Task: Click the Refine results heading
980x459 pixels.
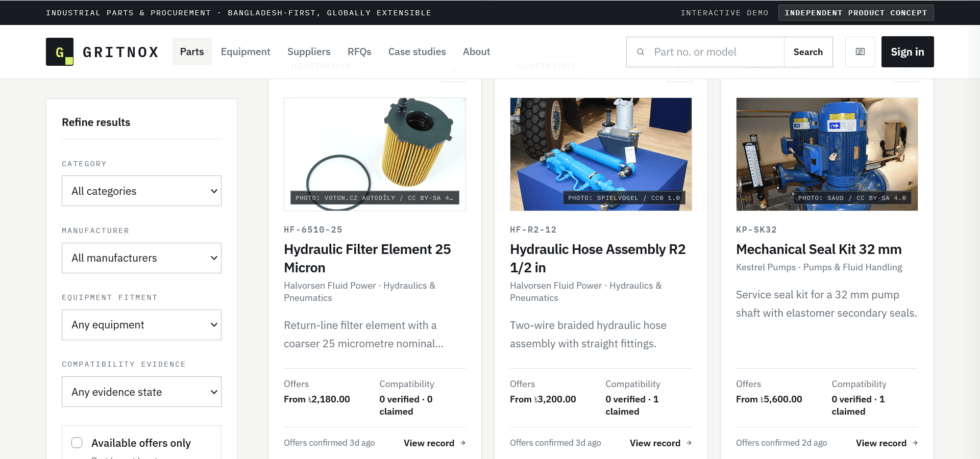Action: point(96,122)
